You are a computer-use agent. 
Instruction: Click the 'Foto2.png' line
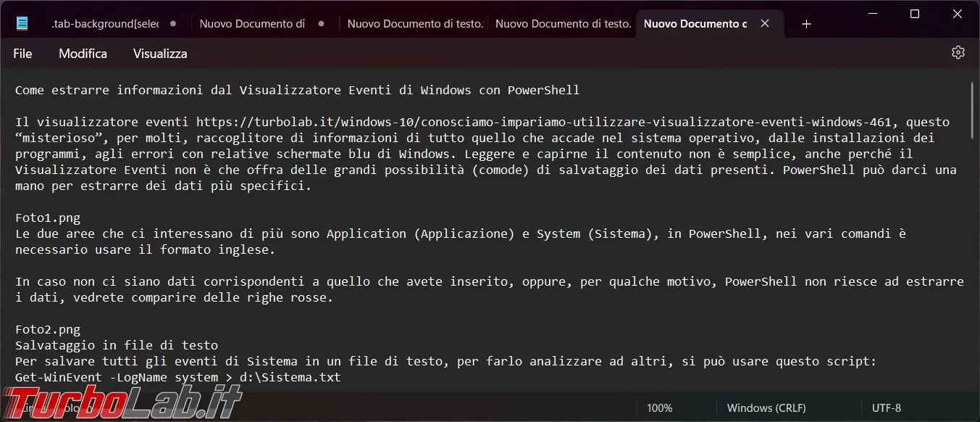(48, 329)
